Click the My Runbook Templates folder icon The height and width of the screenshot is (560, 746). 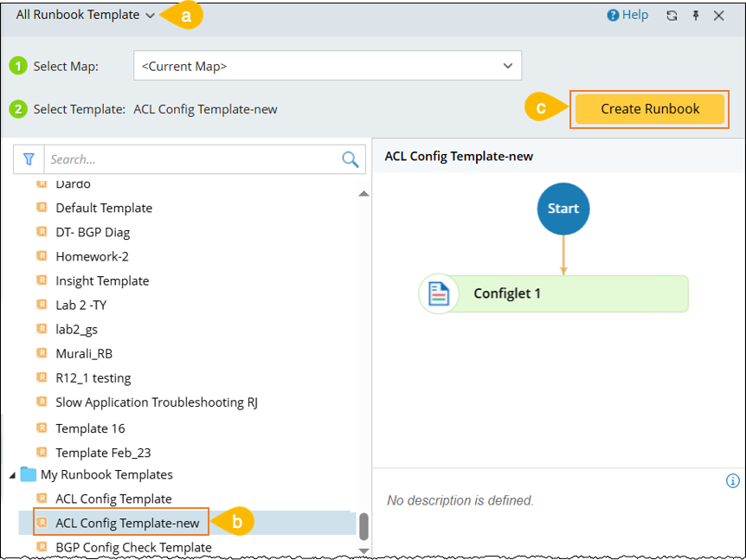(x=29, y=474)
